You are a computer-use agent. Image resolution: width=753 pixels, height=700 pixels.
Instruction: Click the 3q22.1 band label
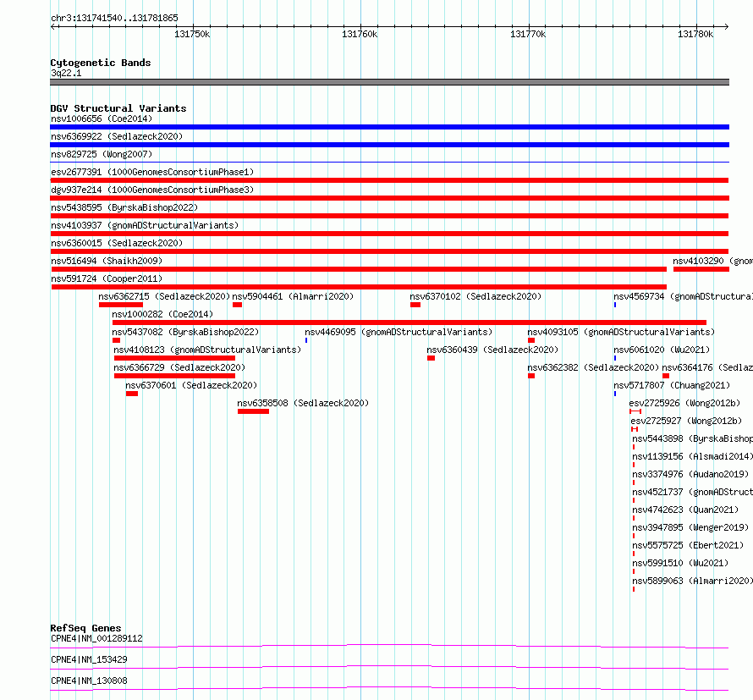point(66,73)
